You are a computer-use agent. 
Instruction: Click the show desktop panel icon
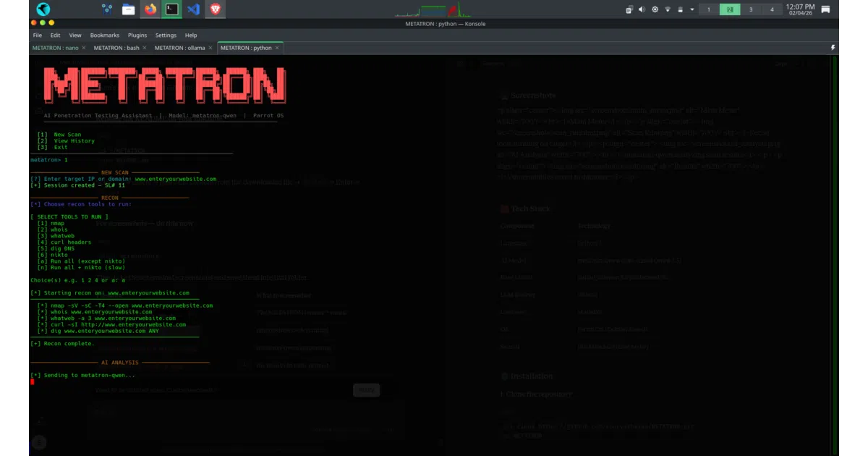(x=825, y=9)
